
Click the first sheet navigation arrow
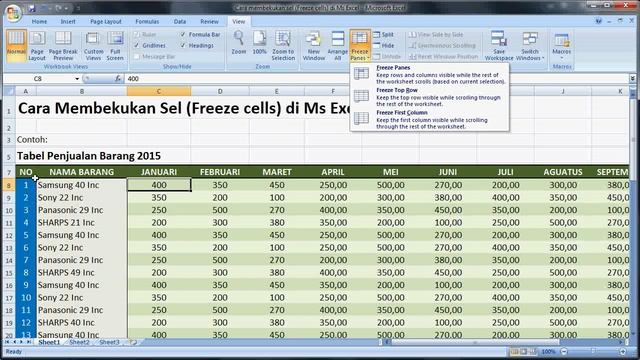[7, 342]
